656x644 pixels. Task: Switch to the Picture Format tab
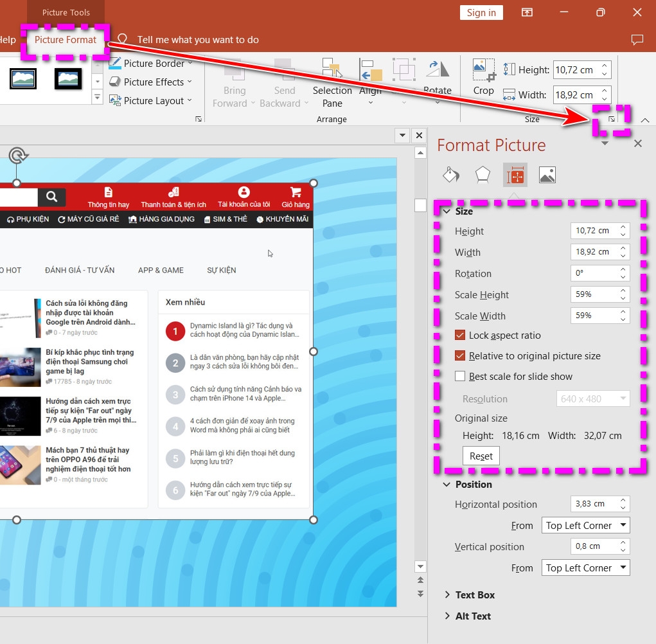(65, 39)
